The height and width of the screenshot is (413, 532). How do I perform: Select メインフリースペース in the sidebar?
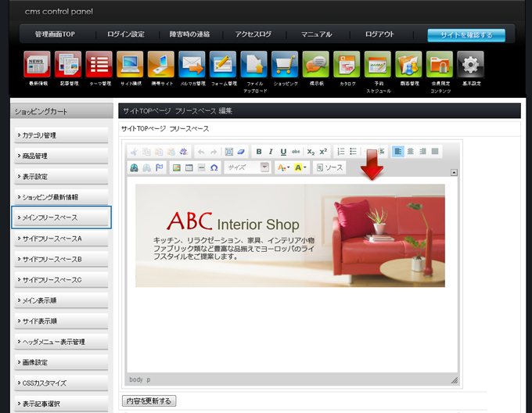[61, 217]
